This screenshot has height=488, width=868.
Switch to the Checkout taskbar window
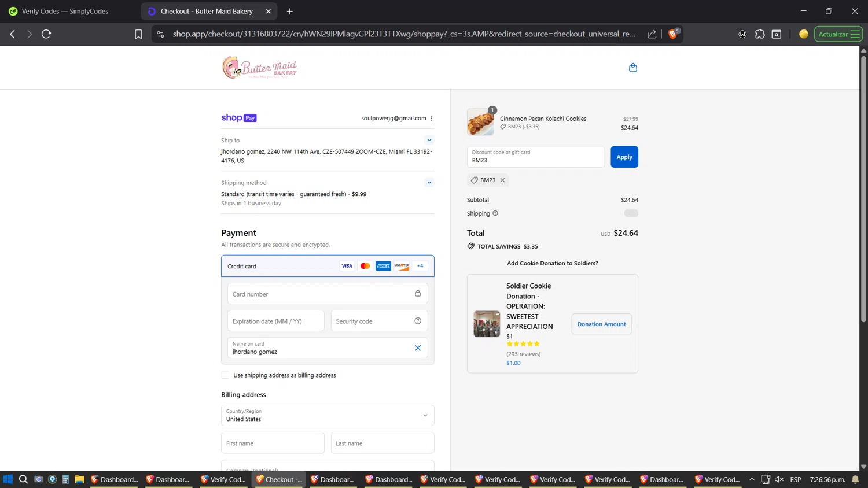click(x=279, y=479)
